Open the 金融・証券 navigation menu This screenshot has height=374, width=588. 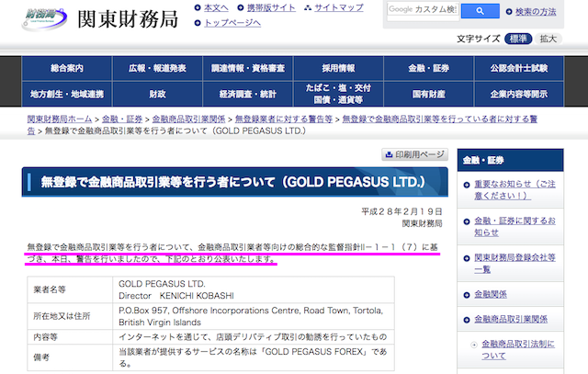click(x=429, y=68)
